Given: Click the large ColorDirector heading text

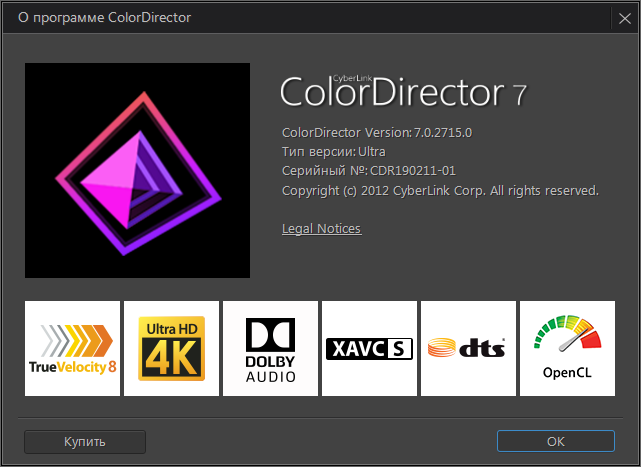Looking at the screenshot, I should (390, 93).
